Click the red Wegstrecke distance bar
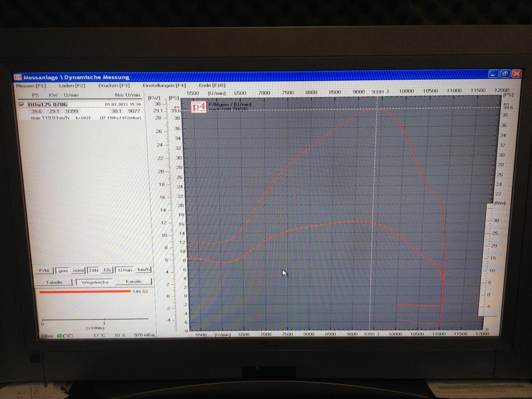532x399 pixels. click(85, 292)
